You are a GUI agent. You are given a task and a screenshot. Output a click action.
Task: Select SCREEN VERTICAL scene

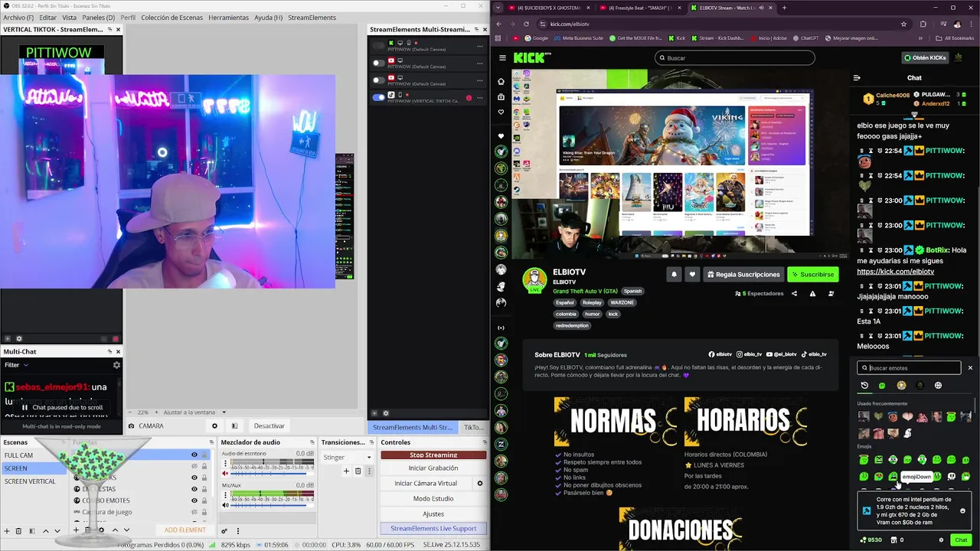click(31, 481)
